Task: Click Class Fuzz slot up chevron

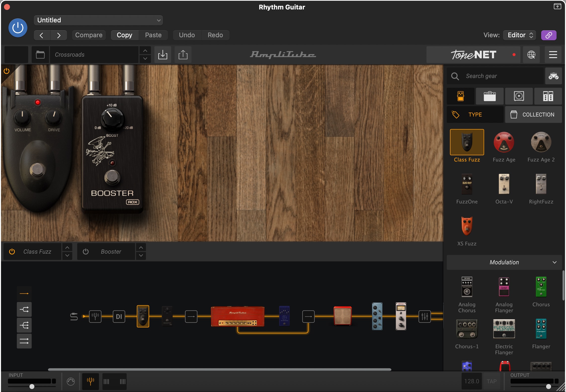Action: [x=67, y=248]
